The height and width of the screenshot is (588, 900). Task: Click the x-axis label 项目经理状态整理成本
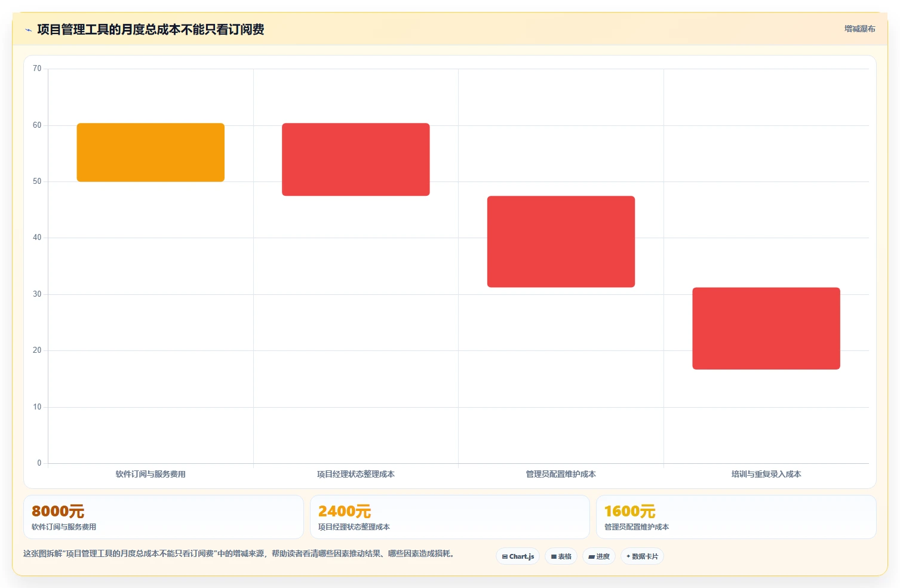[356, 474]
